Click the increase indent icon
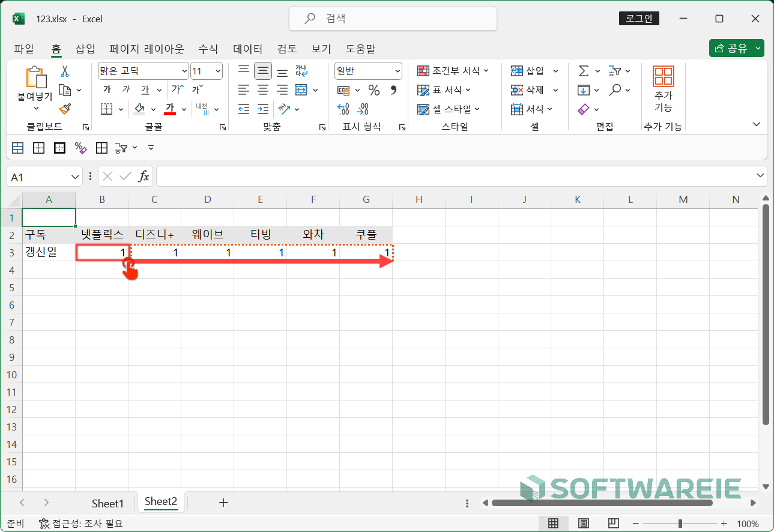Screen dimensions: 774x532 pos(263,109)
